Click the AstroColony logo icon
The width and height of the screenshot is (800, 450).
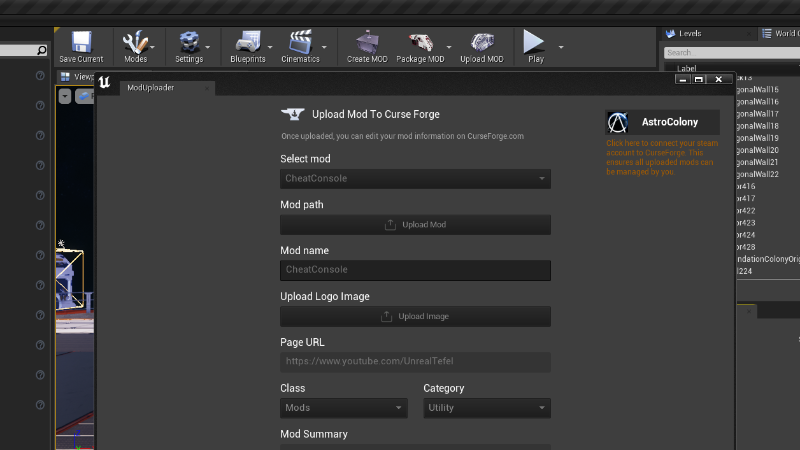coord(617,122)
